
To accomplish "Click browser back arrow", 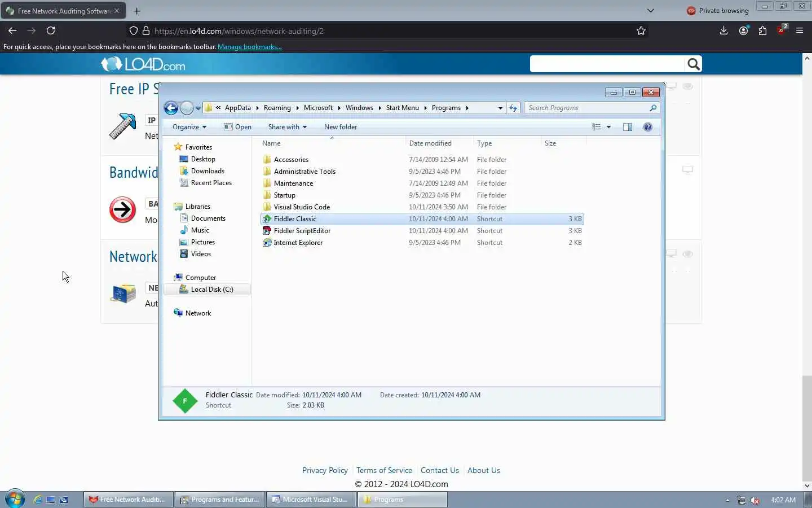I will pos(12,30).
